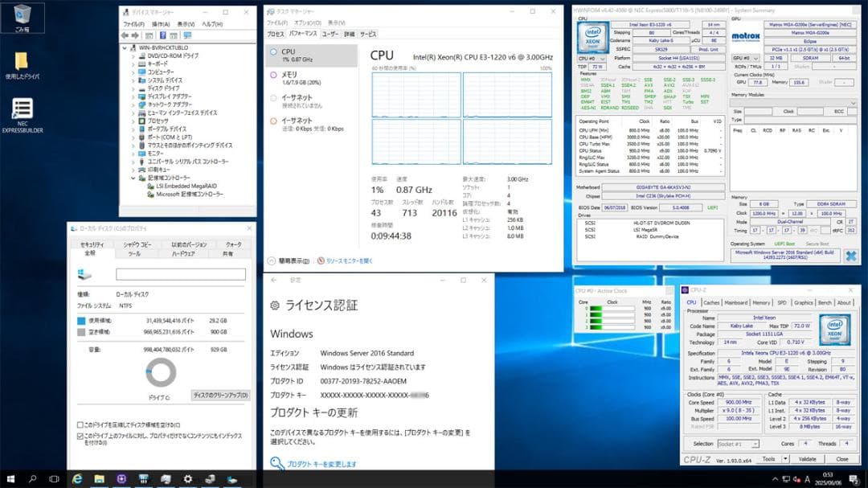Image resolution: width=868 pixels, height=488 pixels.
Task: Select the CPU graph in Task Manager sidebar
Action: tap(304, 56)
